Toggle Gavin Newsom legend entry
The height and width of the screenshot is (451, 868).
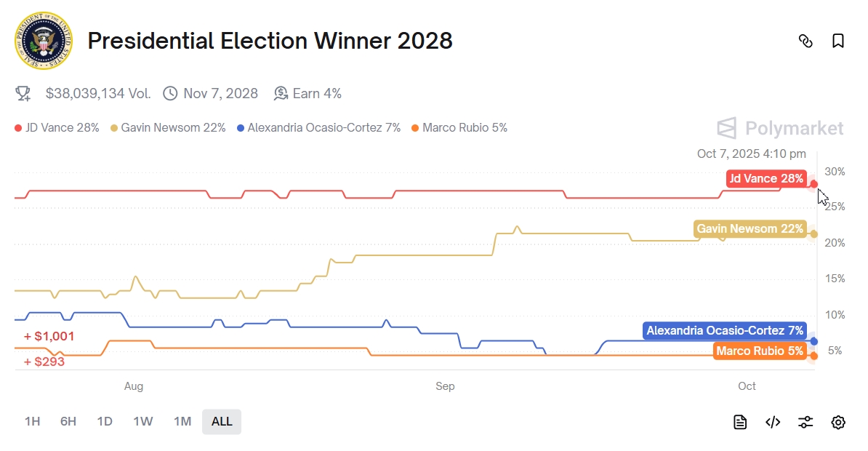(x=168, y=128)
